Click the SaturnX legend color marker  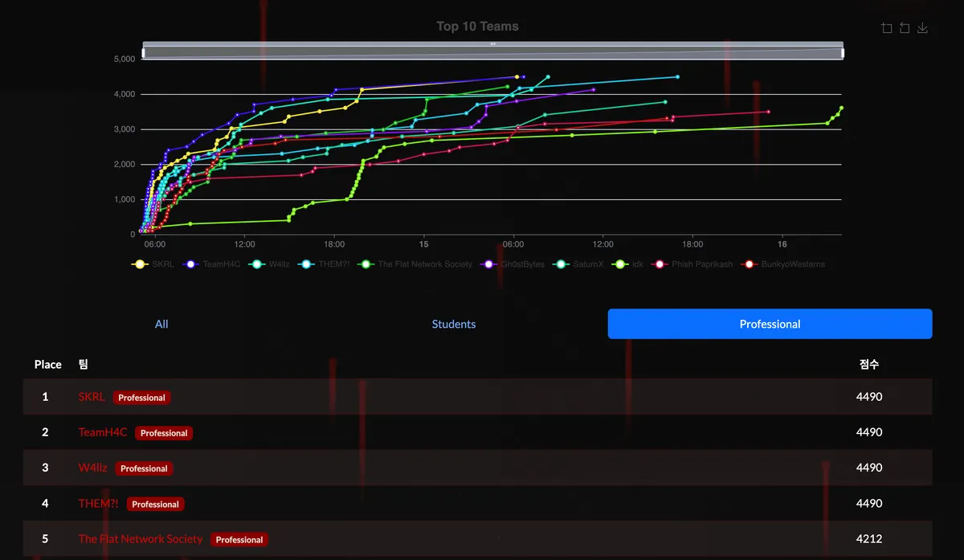coord(560,264)
